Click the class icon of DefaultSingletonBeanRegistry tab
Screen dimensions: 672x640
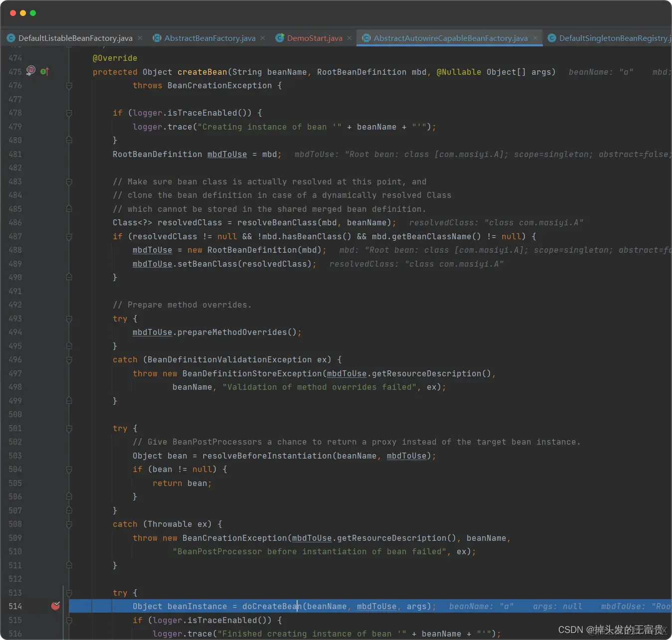(x=552, y=38)
